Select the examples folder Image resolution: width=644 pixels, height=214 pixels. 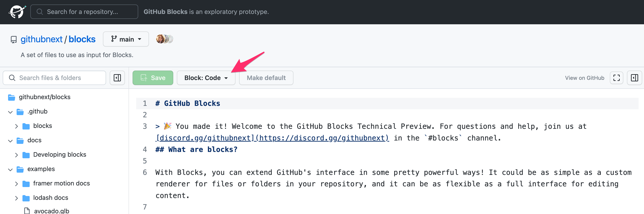click(41, 169)
